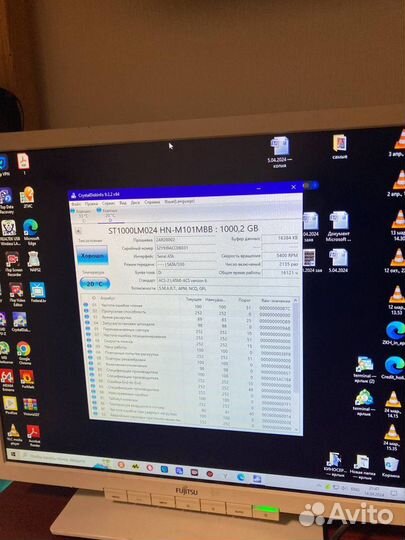Open the AIDA64 Extreme shortcut
405x540 pixels.
7,380
